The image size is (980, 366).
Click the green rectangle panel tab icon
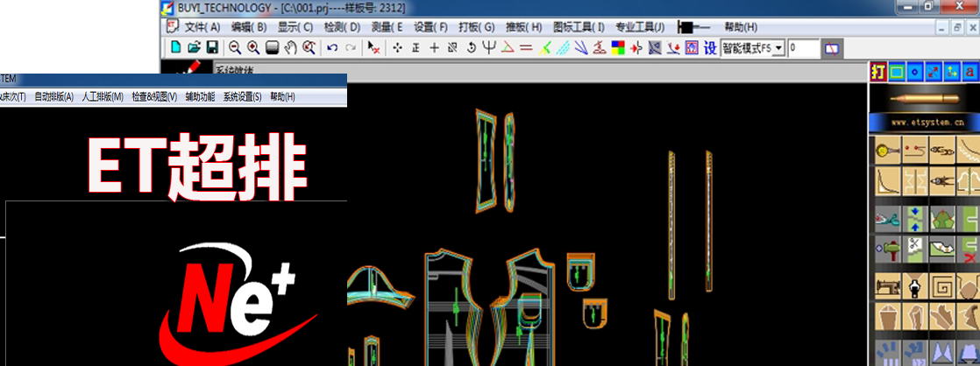point(897,72)
